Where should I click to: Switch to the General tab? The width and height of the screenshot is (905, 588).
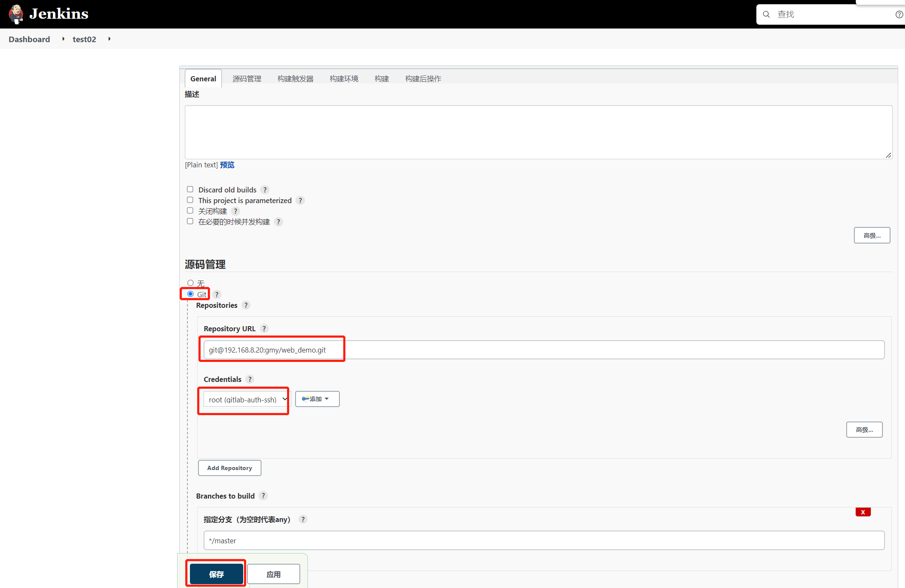[x=203, y=79]
